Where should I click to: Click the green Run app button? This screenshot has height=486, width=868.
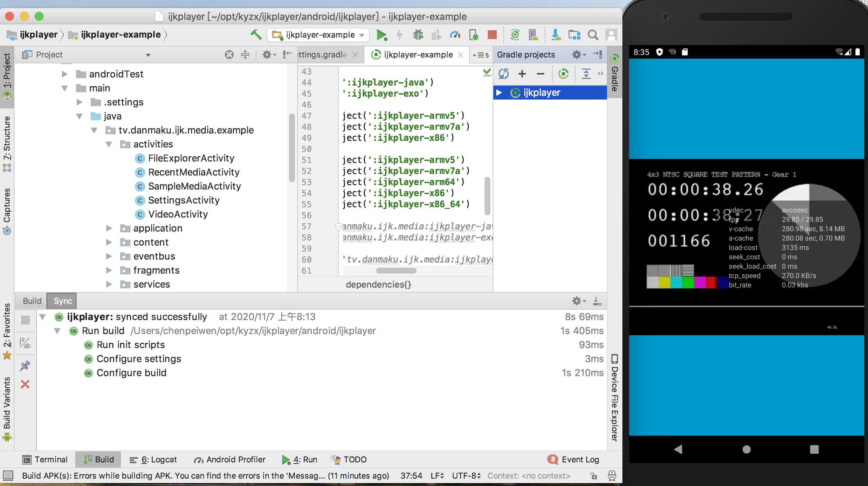[381, 35]
